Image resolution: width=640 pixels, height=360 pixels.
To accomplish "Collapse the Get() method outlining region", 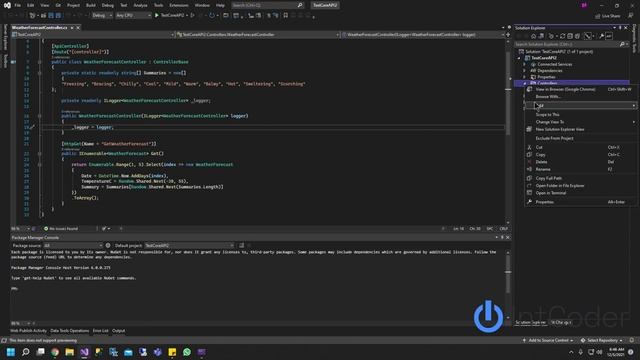I will pos(40,154).
